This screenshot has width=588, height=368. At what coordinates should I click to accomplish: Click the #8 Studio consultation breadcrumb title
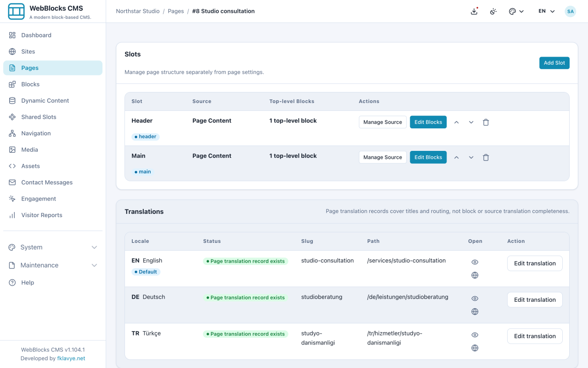click(x=223, y=11)
